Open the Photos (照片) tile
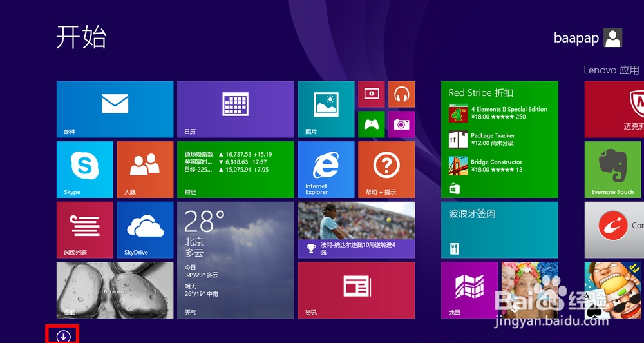This screenshot has width=644, height=343. point(326,109)
